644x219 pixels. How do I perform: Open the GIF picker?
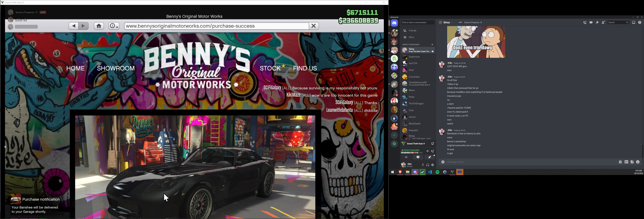tap(626, 162)
